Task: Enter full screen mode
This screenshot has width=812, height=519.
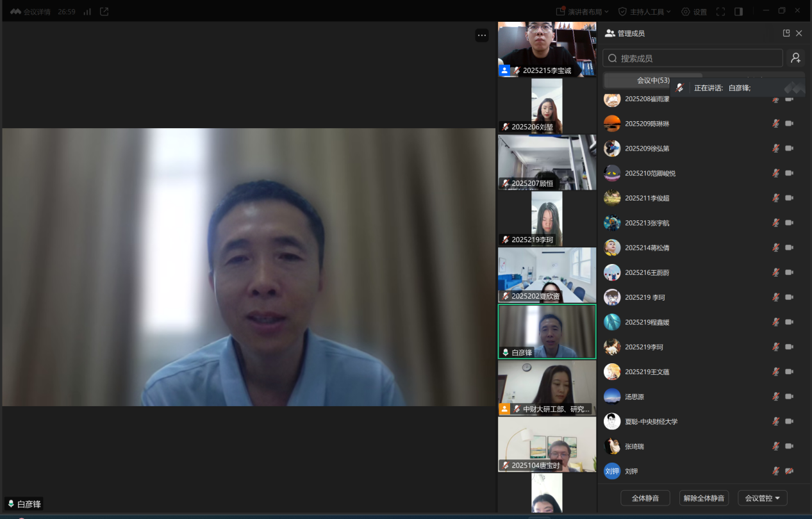Action: pyautogui.click(x=720, y=12)
